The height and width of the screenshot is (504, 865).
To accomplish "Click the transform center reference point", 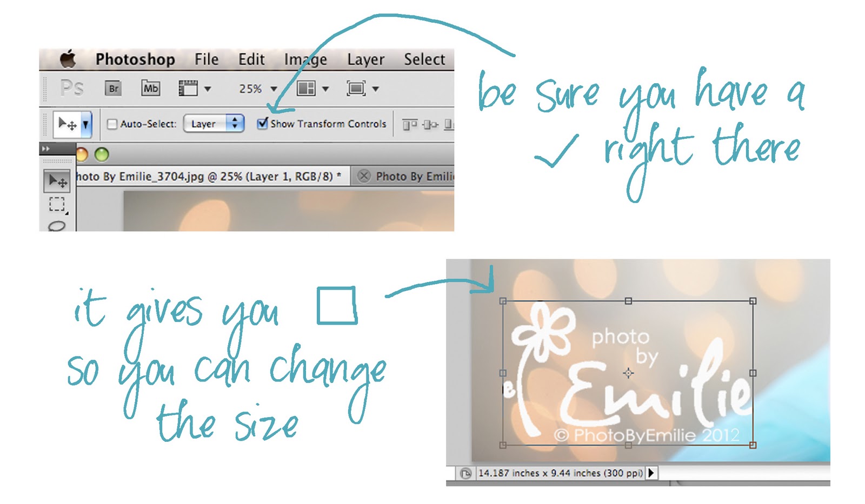I will coord(628,373).
